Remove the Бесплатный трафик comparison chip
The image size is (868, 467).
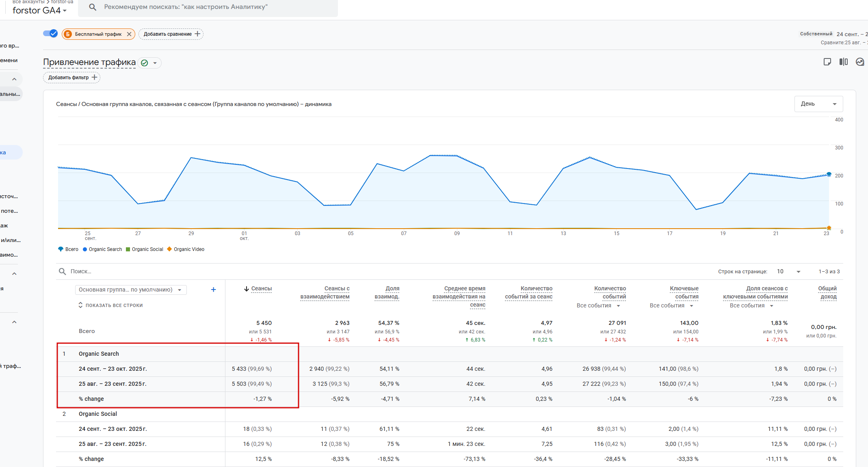(x=129, y=34)
